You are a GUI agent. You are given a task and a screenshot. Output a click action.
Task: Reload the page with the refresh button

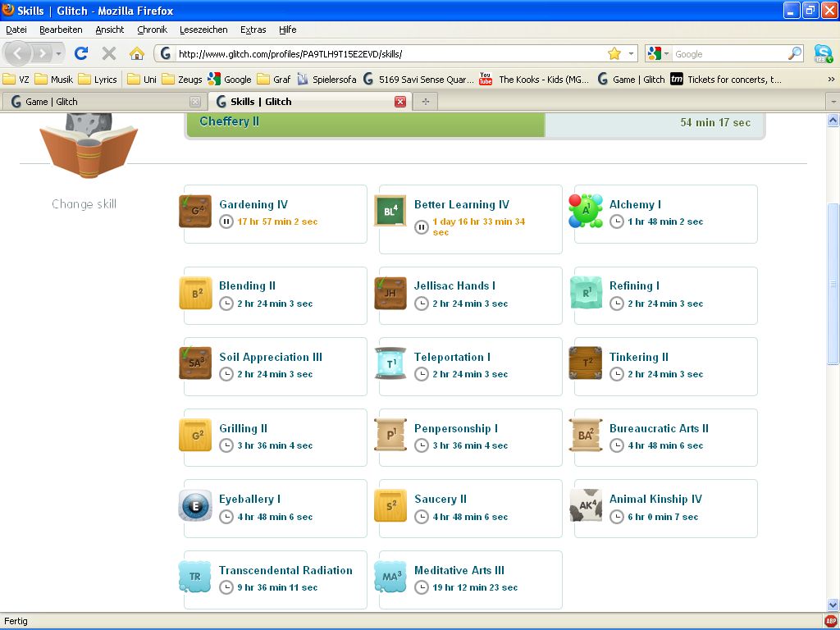(81, 53)
